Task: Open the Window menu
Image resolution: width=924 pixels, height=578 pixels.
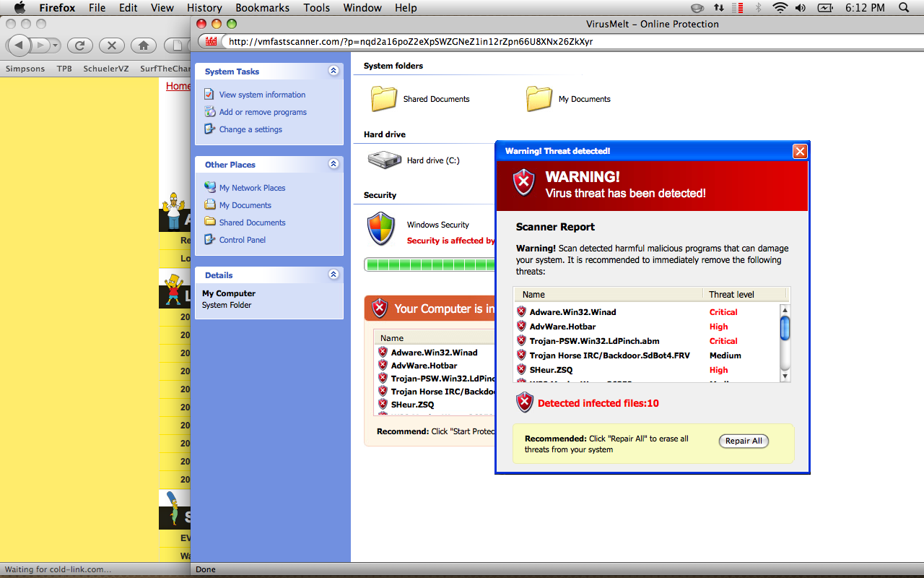Action: click(362, 8)
